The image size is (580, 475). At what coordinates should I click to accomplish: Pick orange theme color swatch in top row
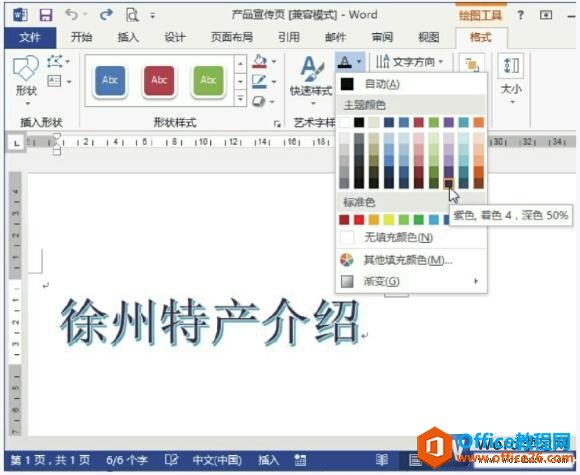pyautogui.click(x=478, y=122)
